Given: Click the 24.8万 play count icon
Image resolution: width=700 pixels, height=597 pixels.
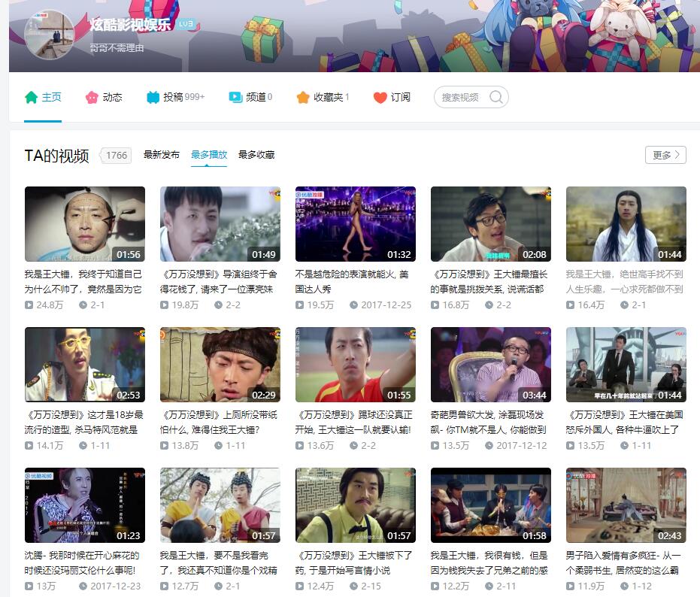Looking at the screenshot, I should (29, 305).
